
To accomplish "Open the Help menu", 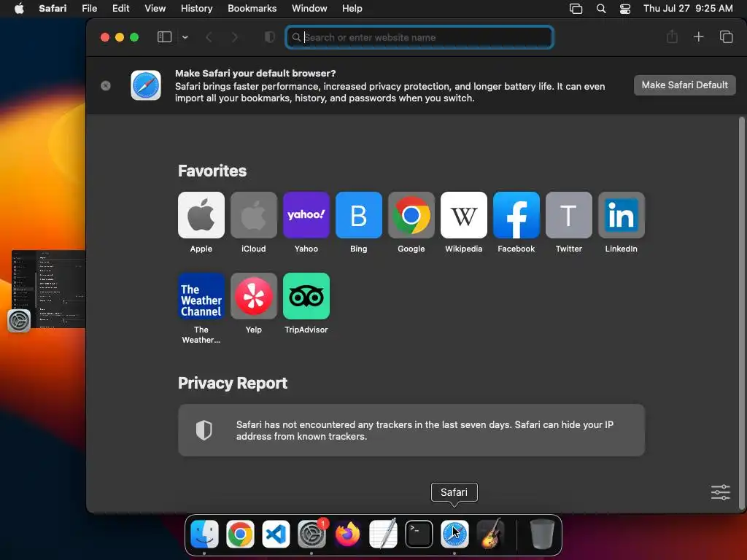I will click(x=352, y=8).
